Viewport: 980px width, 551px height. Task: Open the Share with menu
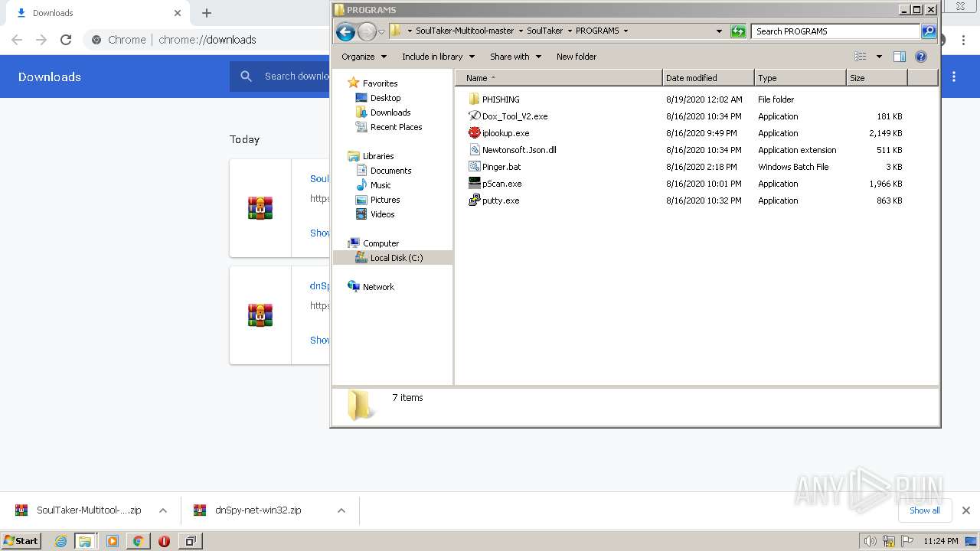tap(515, 57)
